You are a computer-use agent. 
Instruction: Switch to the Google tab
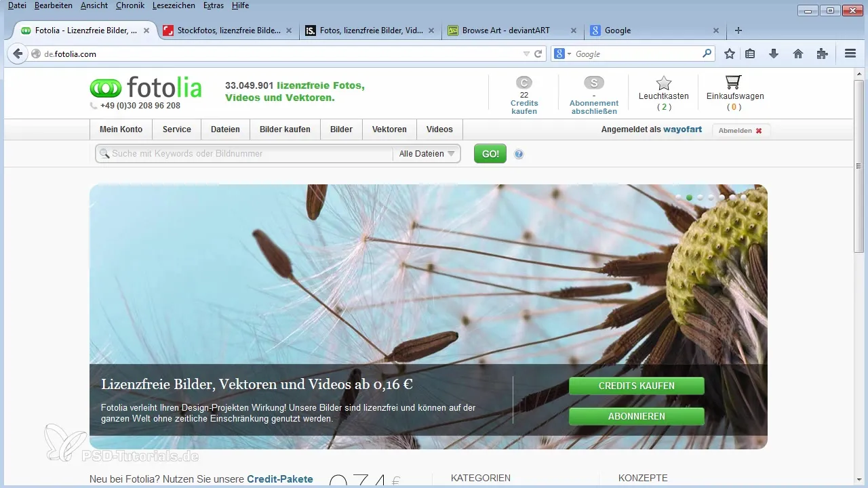click(654, 30)
